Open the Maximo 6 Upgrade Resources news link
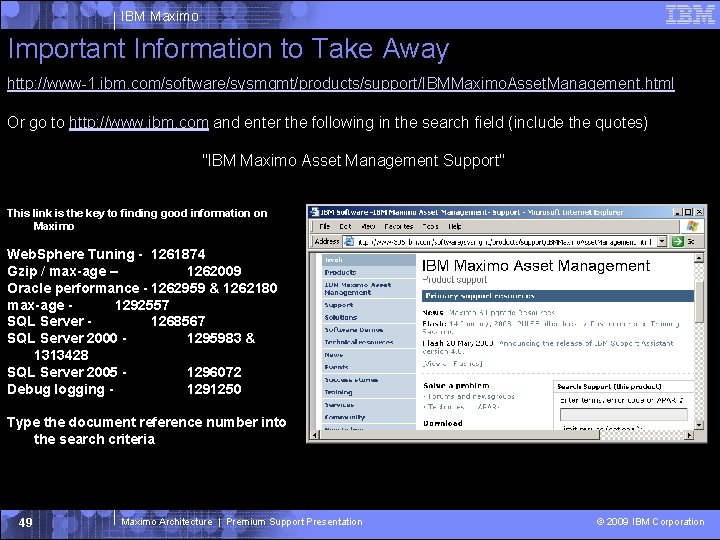The width and height of the screenshot is (720, 540). click(501, 313)
